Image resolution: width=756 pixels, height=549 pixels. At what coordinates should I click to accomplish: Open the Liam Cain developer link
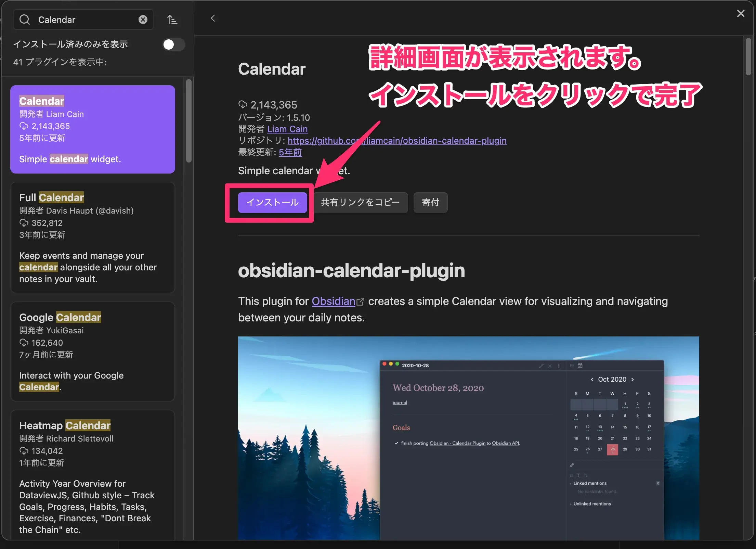click(287, 129)
